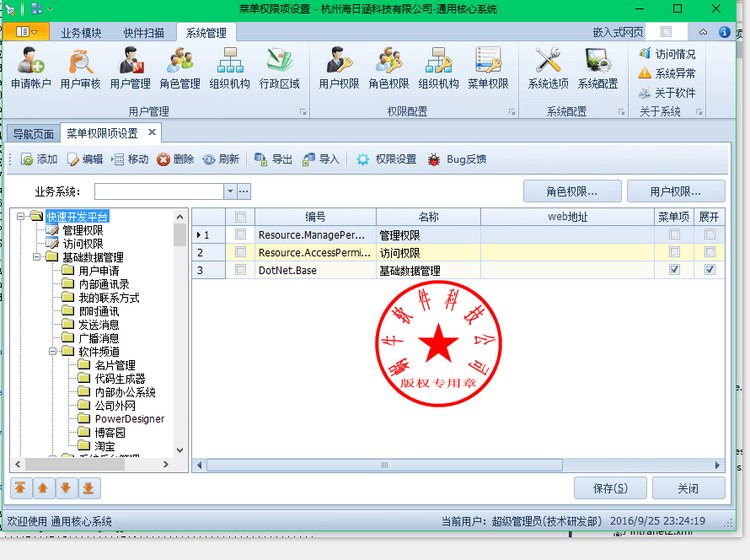Open 系统配置 monitor icon
The image size is (750, 560).
point(598,68)
